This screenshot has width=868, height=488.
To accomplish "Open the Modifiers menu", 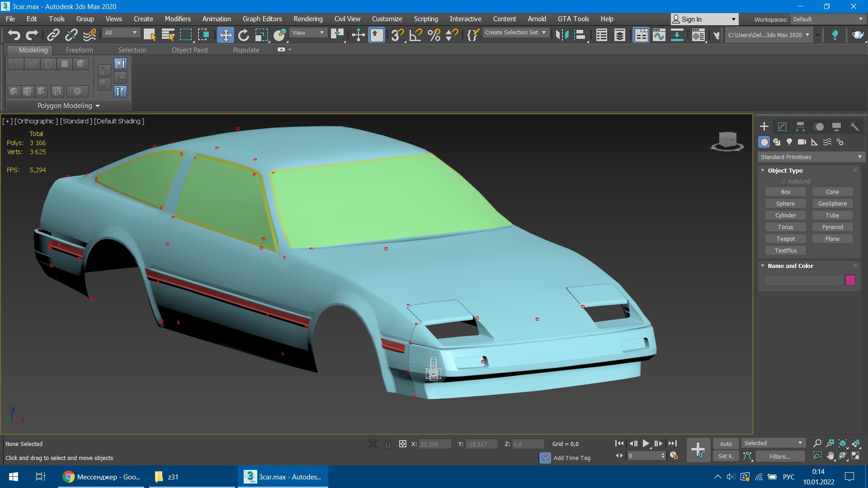I will [x=177, y=19].
